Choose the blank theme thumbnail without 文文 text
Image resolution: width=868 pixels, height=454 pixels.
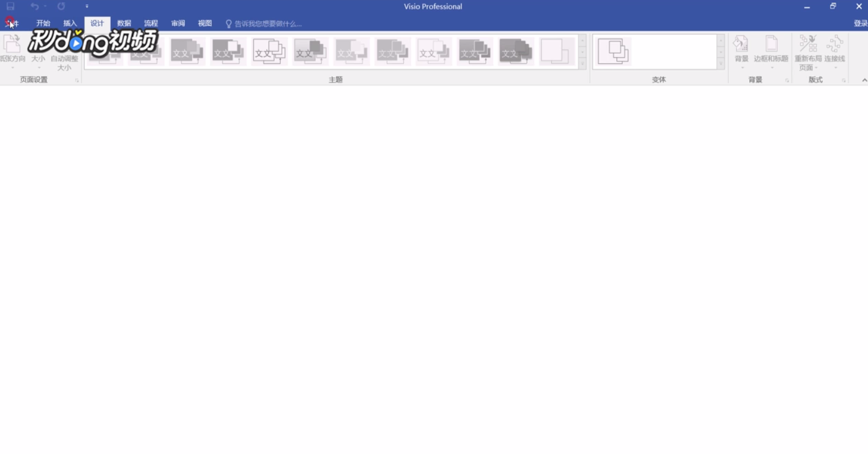coord(558,52)
